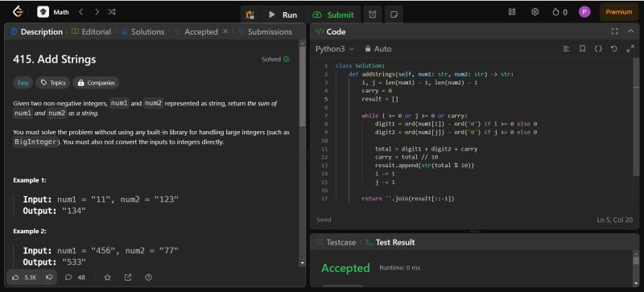This screenshot has width=644, height=292.
Task: Open the layout manager icon
Action: point(512,12)
